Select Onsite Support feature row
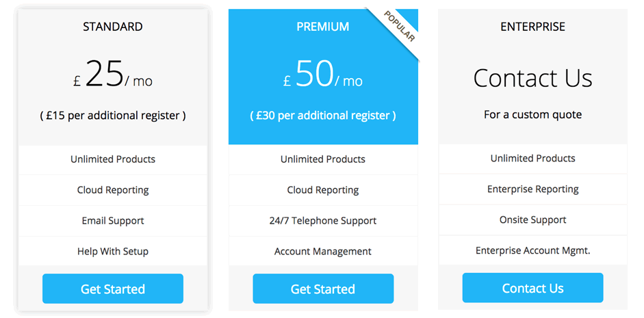This screenshot has width=644, height=318. 532,220
